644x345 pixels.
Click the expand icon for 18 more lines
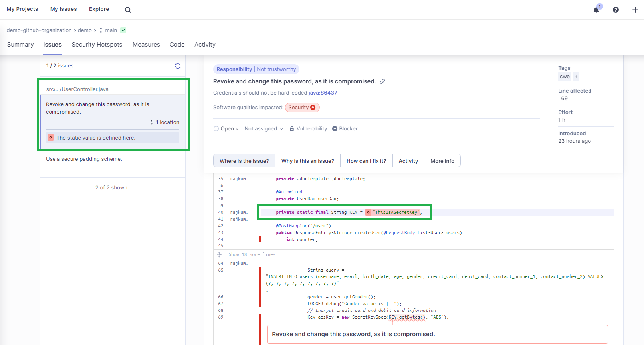tap(219, 254)
